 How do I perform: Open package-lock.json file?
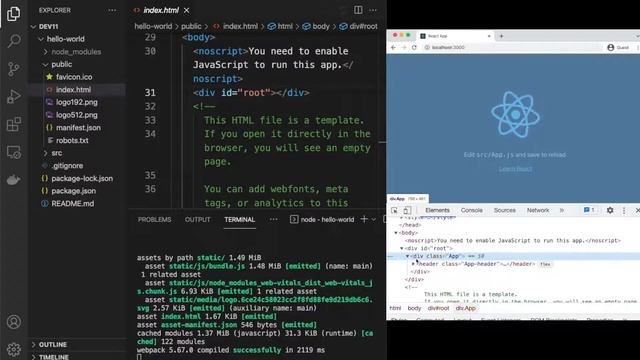tap(82, 178)
